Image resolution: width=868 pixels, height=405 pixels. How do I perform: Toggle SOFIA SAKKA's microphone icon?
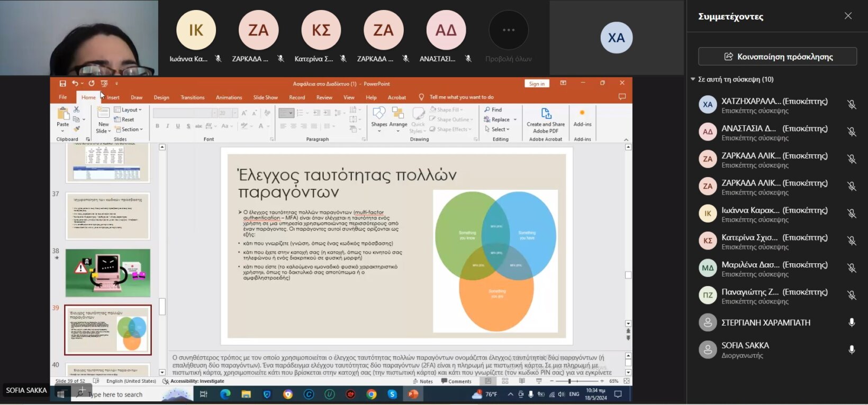[x=851, y=350]
